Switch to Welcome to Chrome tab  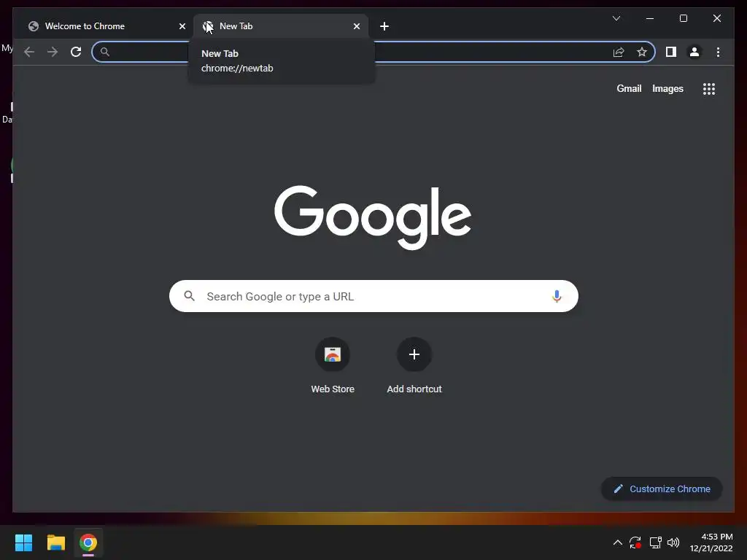[x=107, y=26]
